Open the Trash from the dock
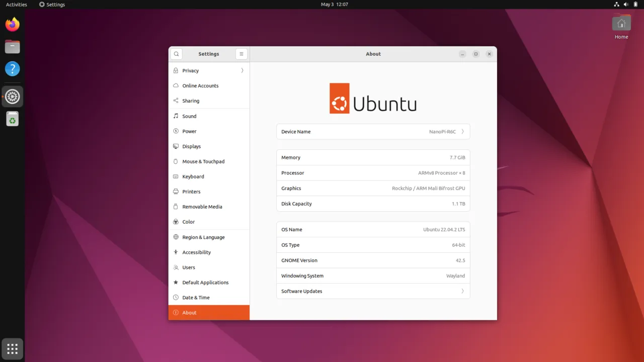Viewport: 644px width, 362px height. (13, 119)
